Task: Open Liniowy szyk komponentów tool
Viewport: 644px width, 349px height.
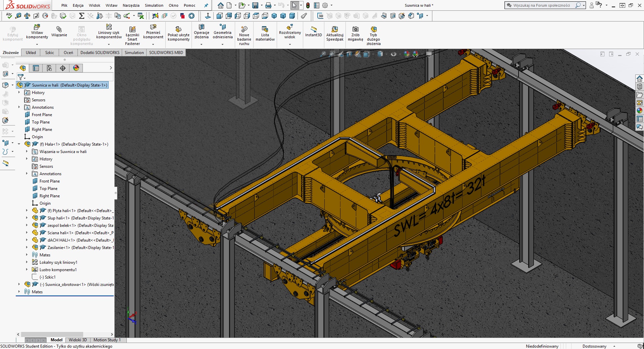Action: tap(109, 32)
